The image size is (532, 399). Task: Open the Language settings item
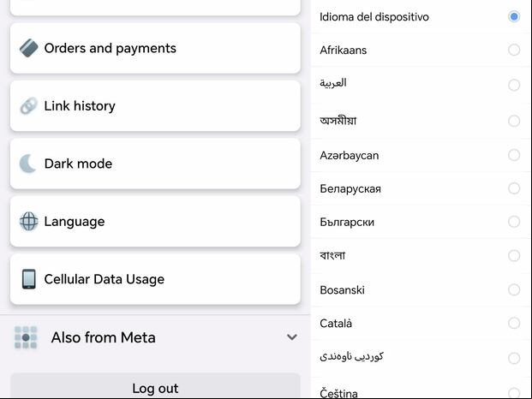155,222
